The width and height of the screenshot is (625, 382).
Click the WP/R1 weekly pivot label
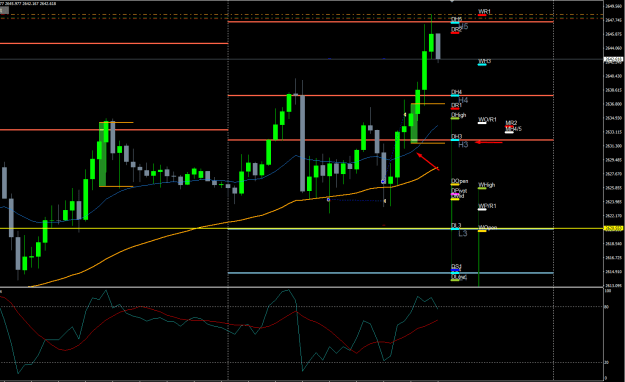point(487,206)
